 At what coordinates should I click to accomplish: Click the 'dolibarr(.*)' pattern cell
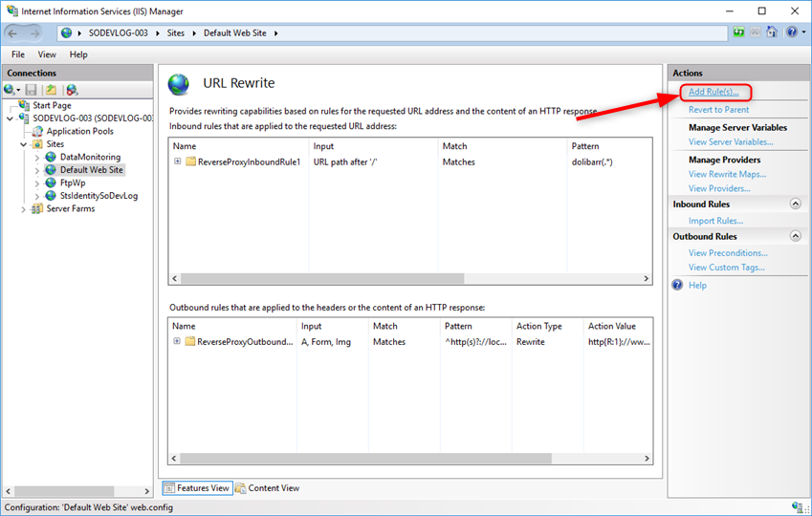tap(592, 162)
